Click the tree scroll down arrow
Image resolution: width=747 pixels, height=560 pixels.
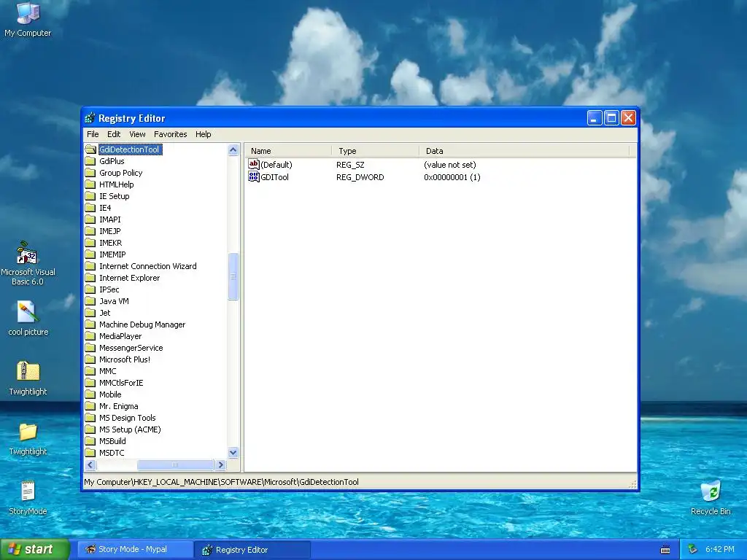(233, 452)
